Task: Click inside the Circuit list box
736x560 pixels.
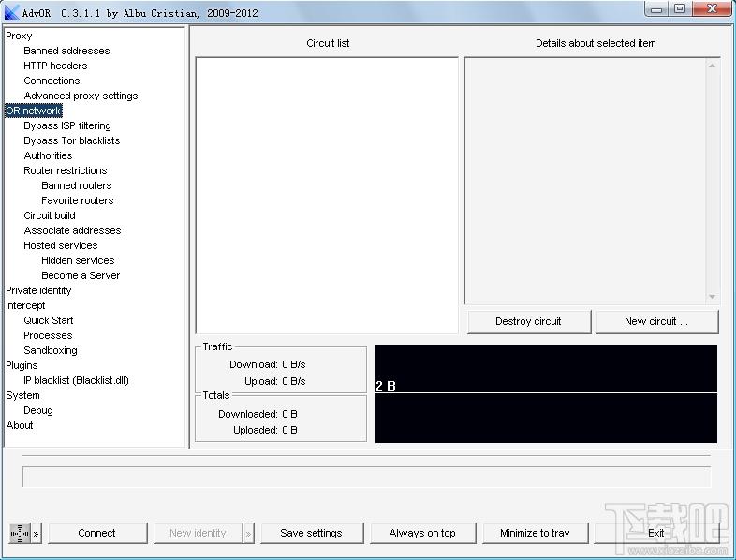Action: (x=327, y=196)
